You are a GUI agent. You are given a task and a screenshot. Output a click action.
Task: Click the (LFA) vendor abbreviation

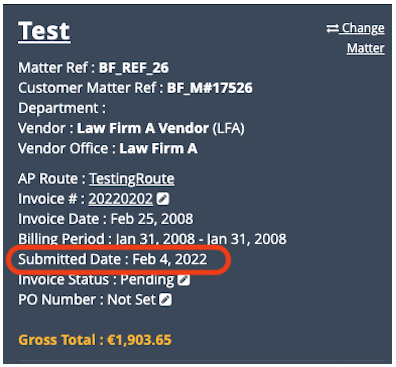click(229, 128)
